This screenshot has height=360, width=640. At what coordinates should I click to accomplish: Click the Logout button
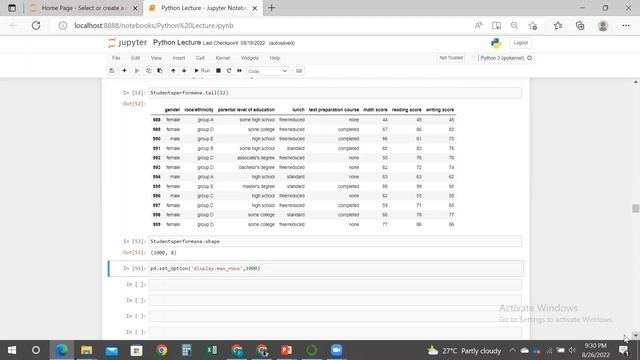click(520, 43)
